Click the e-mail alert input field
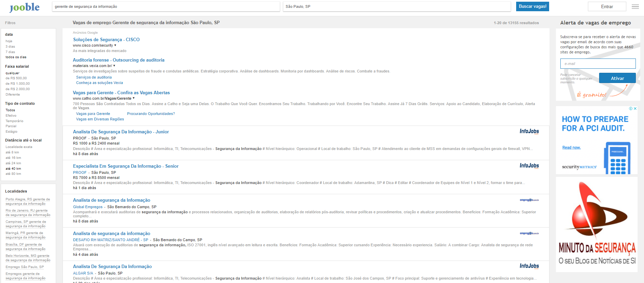The image size is (644, 283). pyautogui.click(x=598, y=64)
